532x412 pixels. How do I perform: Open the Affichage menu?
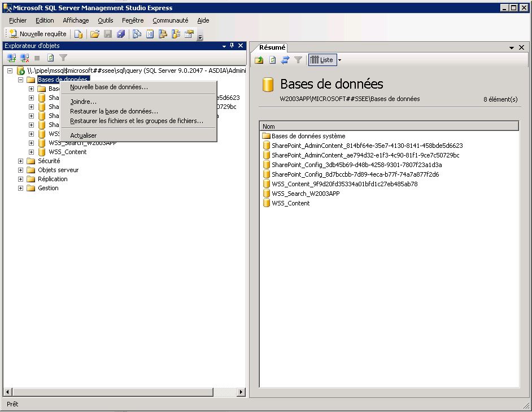coord(76,20)
